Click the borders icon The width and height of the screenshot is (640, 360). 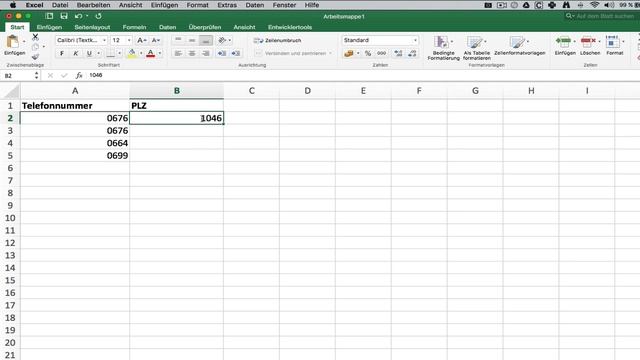tap(110, 53)
